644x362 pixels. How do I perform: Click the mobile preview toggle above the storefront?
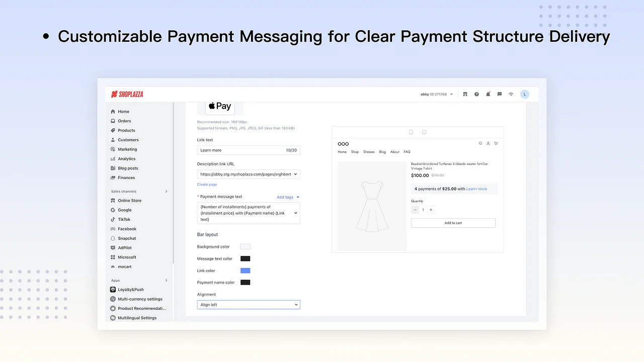[411, 132]
